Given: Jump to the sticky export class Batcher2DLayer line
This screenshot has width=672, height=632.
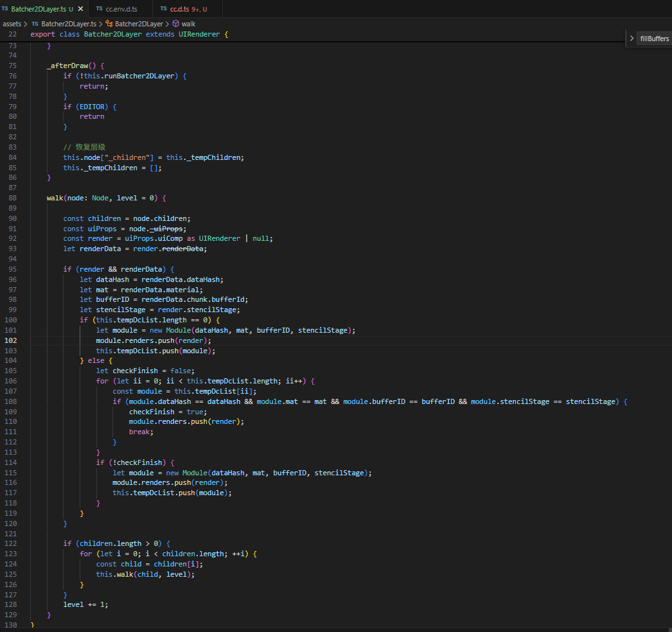Looking at the screenshot, I should [128, 33].
